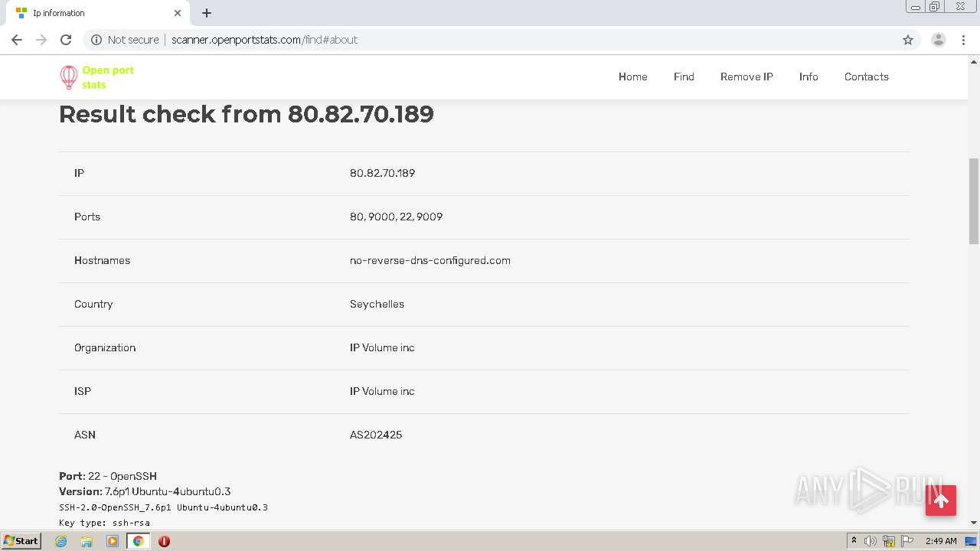This screenshot has height=551, width=980.
Task: Click the vertical scrollbar thumb
Action: pos(974,201)
